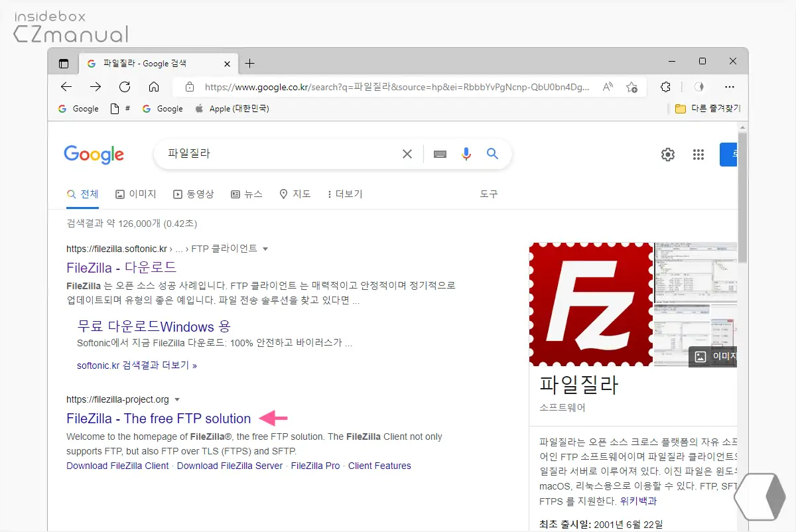Open the 위키백과 link in the knowledge panel
The width and height of the screenshot is (796, 532).
coord(637,501)
